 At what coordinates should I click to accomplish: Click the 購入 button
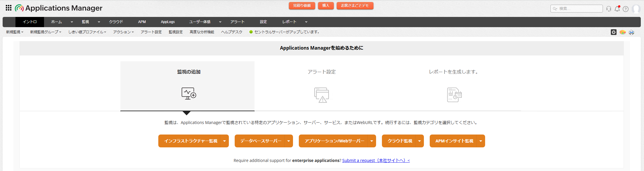[326, 6]
